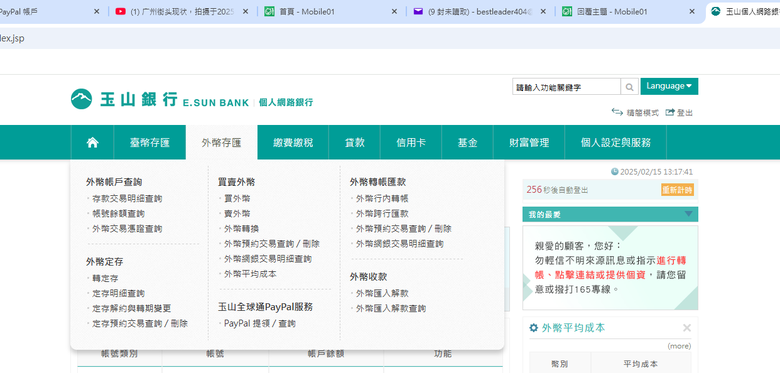The image size is (780, 373).
Task: Click (more) in 外幣平均成本 widget
Action: (x=679, y=346)
